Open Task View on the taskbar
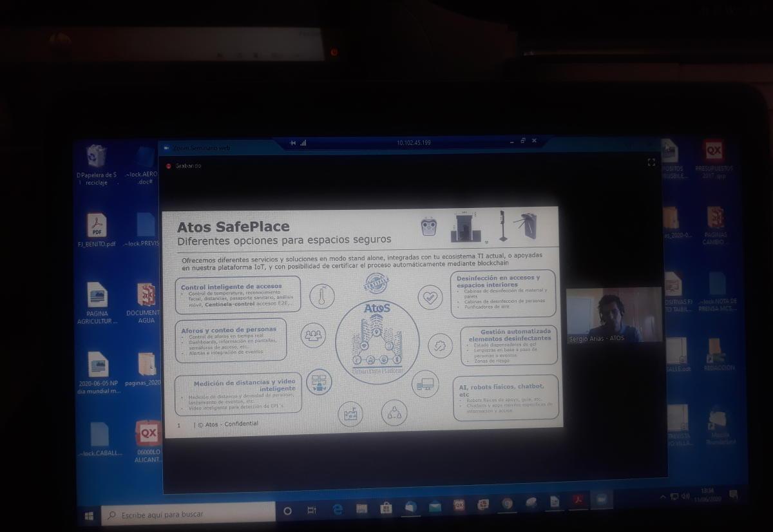 pyautogui.click(x=312, y=510)
